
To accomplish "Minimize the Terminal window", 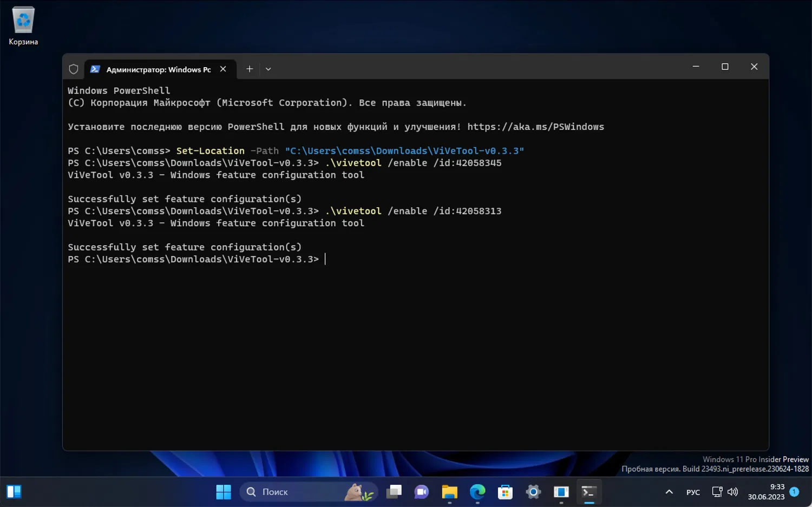I will coord(696,67).
